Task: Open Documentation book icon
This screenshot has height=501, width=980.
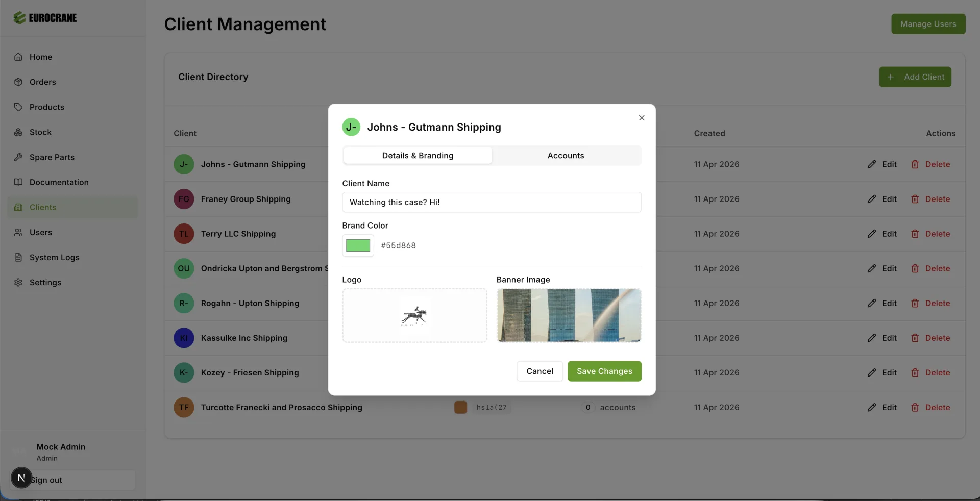Action: click(18, 182)
